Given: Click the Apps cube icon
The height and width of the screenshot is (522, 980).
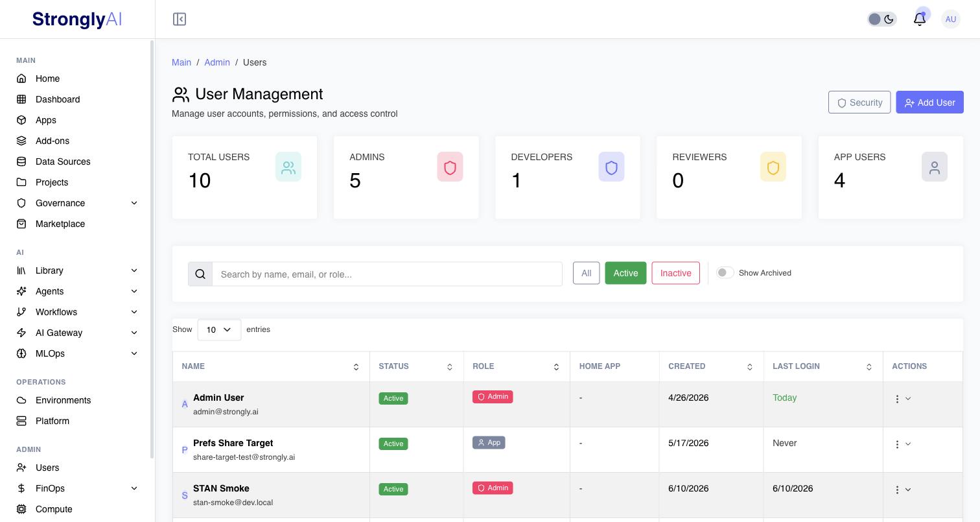Looking at the screenshot, I should [21, 120].
